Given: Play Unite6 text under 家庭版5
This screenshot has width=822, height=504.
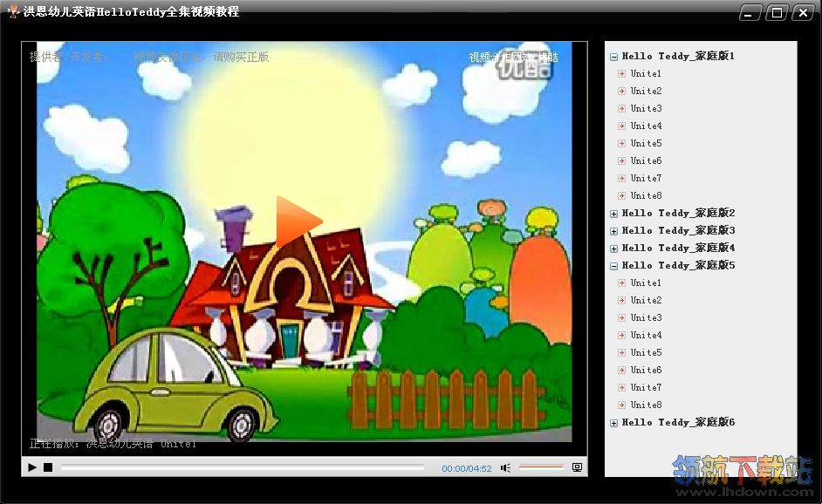Looking at the screenshot, I should coord(646,370).
